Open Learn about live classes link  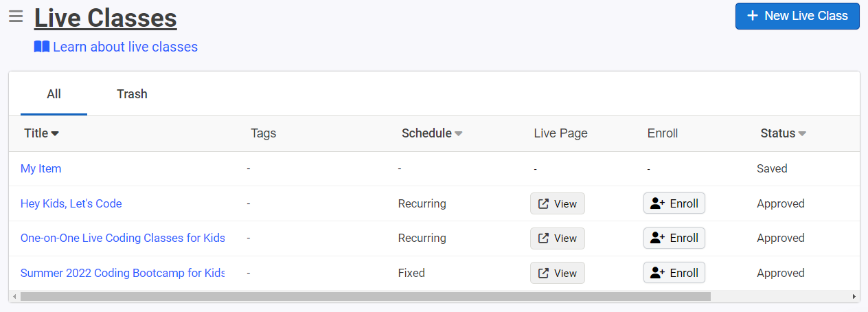point(116,47)
